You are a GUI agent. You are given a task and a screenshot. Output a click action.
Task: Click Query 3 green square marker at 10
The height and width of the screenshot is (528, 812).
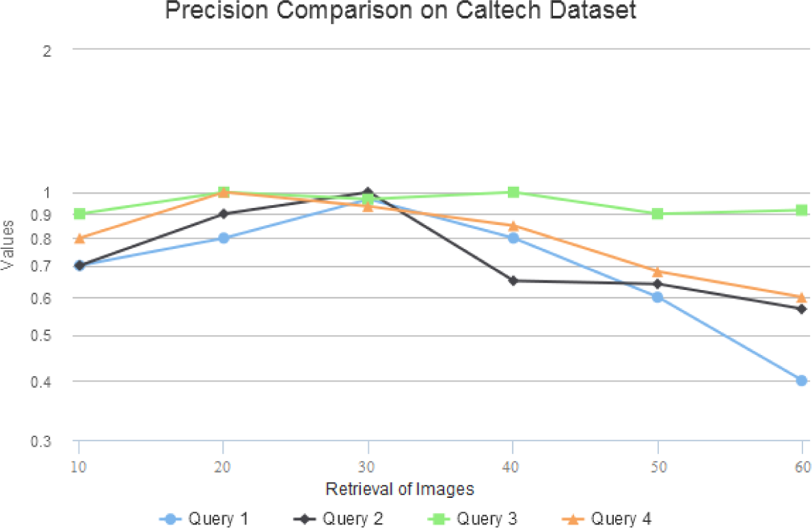(79, 214)
